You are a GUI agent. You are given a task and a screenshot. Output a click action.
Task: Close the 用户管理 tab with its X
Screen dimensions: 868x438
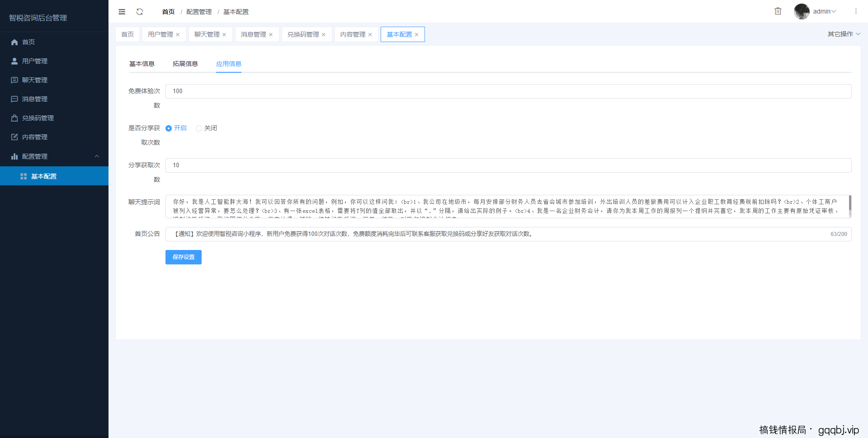(x=178, y=35)
